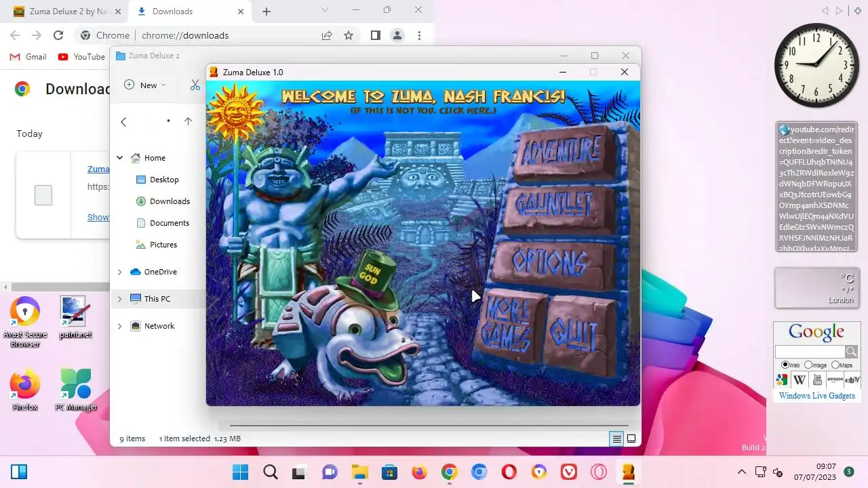Select Downloads in Explorer navigation pane
Screen dimensions: 868x488
163,201
